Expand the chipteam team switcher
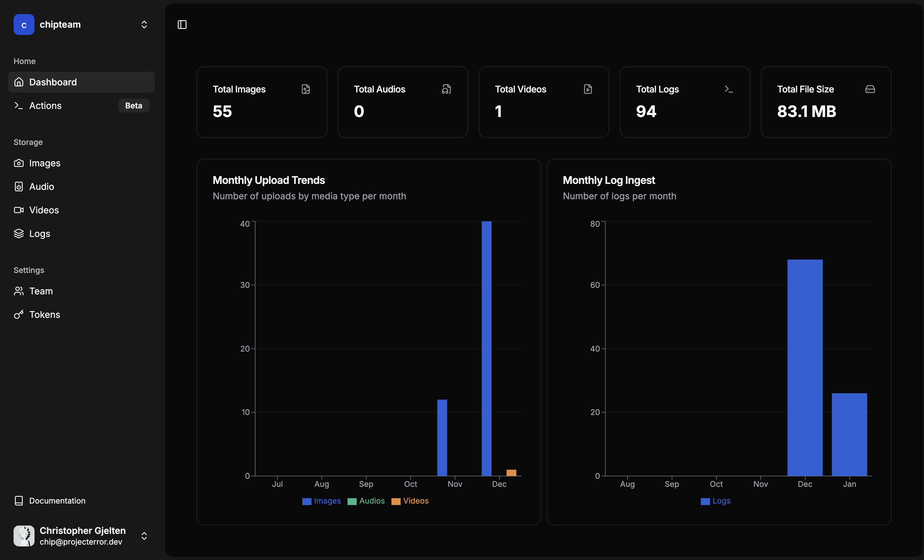924x560 pixels. tap(144, 25)
